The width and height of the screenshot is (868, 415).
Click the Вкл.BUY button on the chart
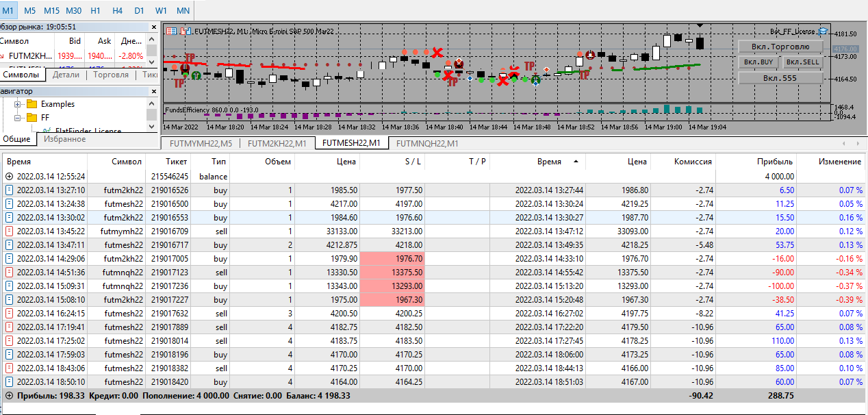758,62
